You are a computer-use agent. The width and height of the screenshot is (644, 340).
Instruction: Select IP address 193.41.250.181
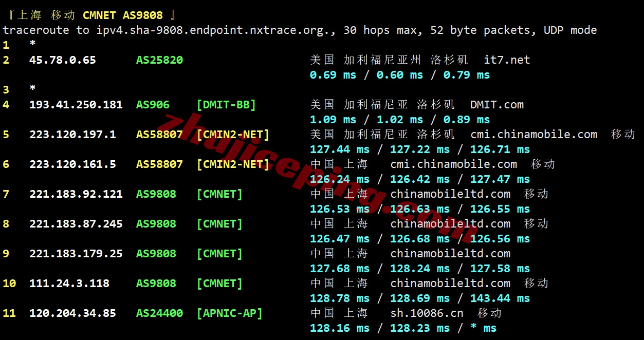pos(76,105)
